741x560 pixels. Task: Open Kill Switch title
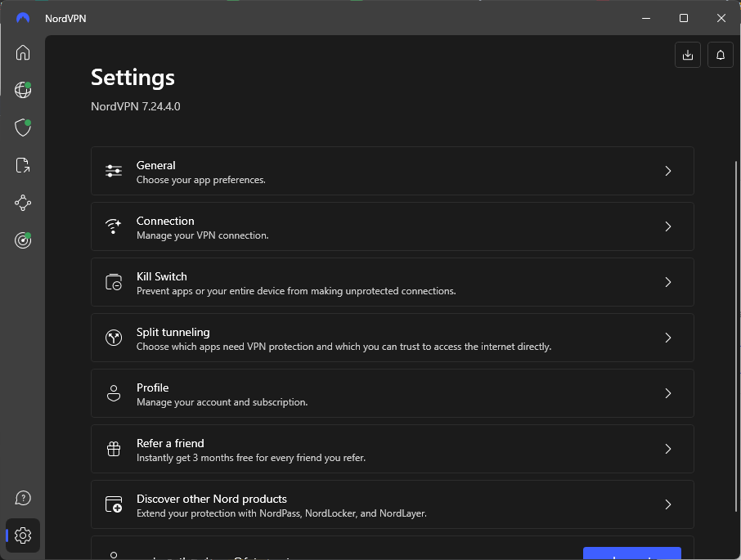(162, 276)
